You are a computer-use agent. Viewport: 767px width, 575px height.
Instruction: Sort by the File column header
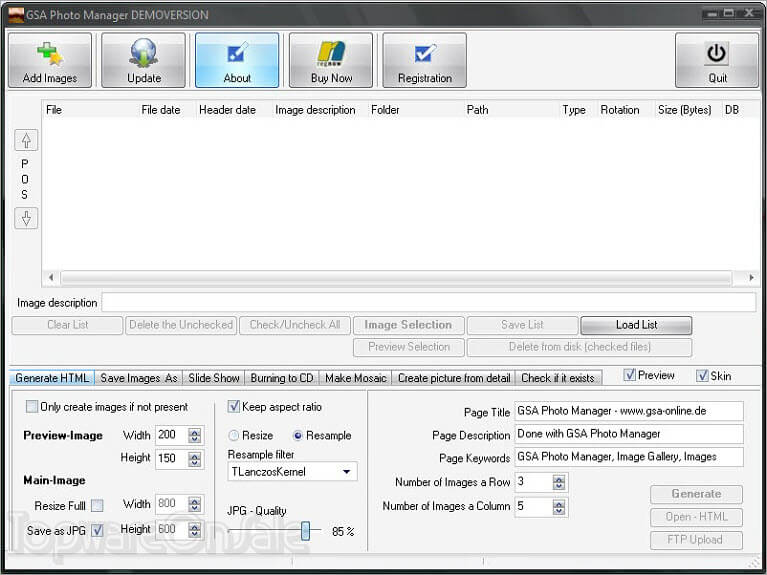[x=90, y=110]
